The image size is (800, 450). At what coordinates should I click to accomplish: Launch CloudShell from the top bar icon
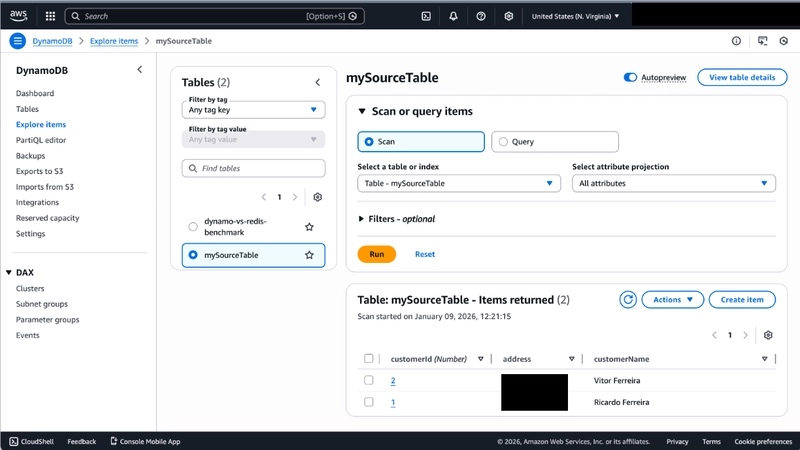(426, 16)
